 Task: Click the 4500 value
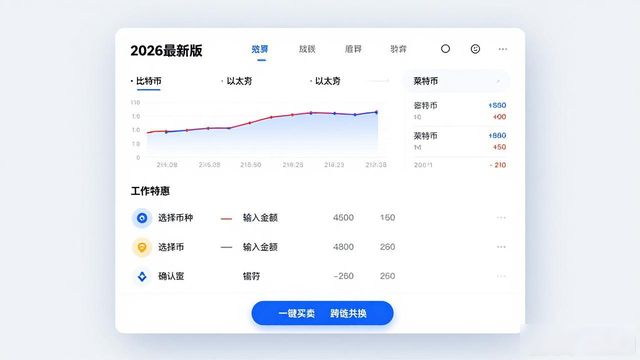343,218
